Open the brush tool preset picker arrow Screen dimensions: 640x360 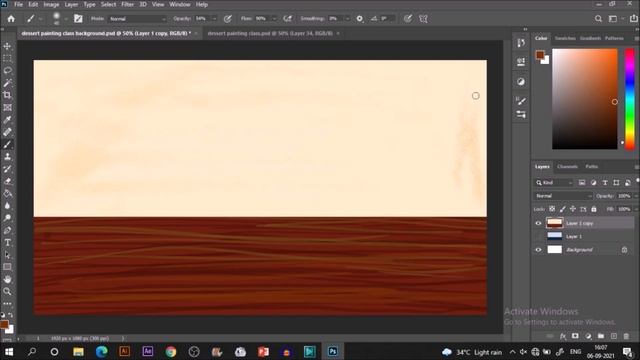pos(40,19)
